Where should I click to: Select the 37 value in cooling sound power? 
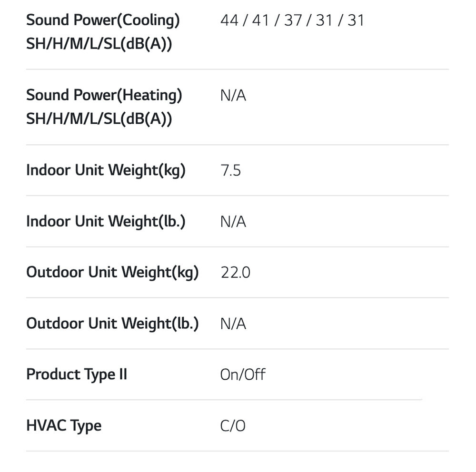coord(293,20)
